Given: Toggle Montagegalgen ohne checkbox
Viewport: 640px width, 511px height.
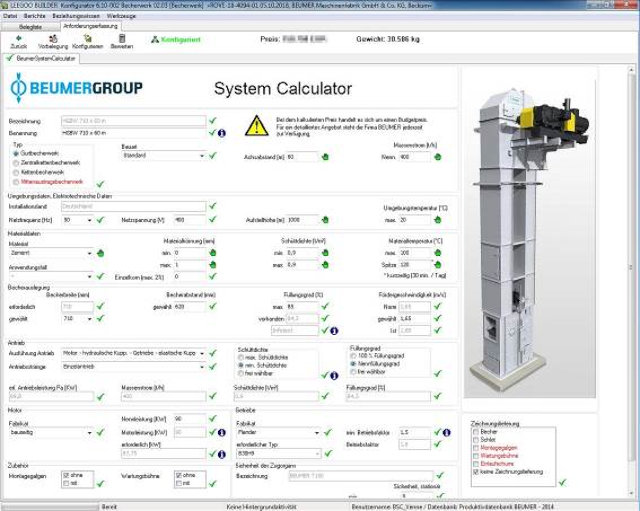Looking at the screenshot, I should tap(66, 475).
